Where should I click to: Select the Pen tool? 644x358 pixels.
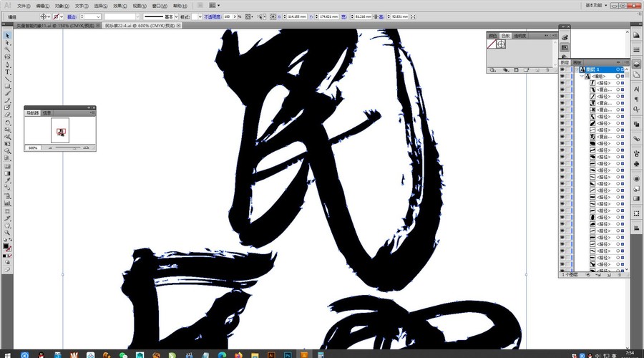[x=7, y=65]
